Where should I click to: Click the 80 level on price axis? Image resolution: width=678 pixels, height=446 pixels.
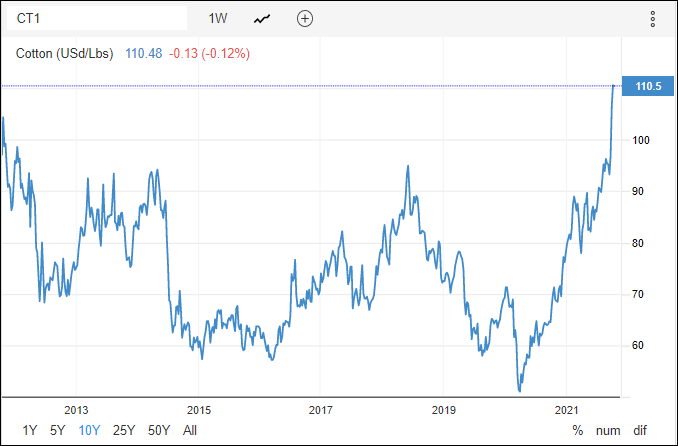[637, 243]
